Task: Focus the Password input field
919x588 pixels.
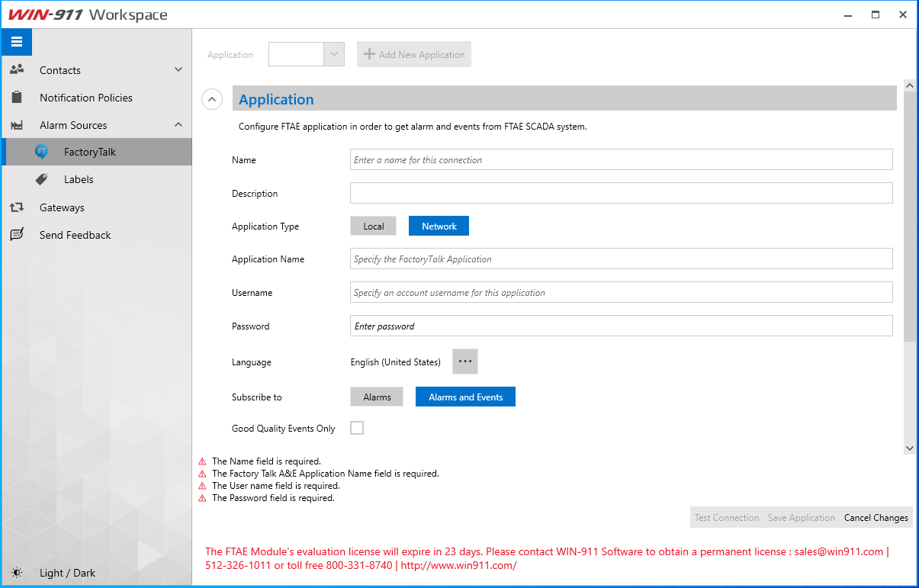Action: (622, 326)
